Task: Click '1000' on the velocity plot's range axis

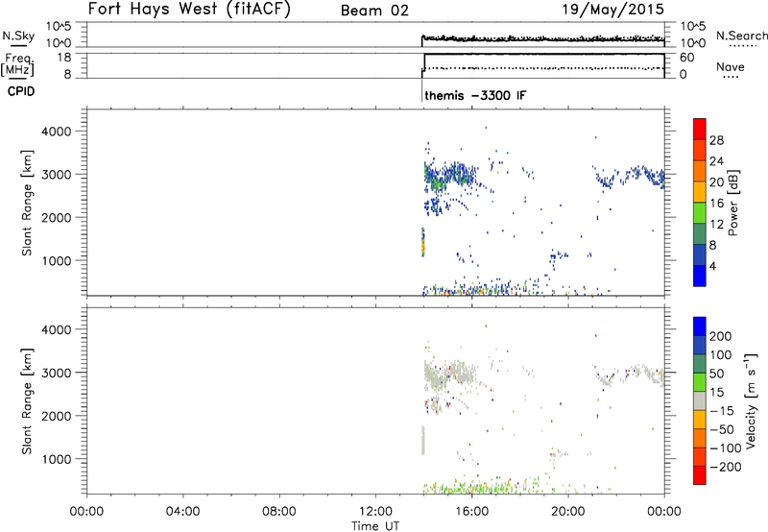Action: pyautogui.click(x=57, y=459)
